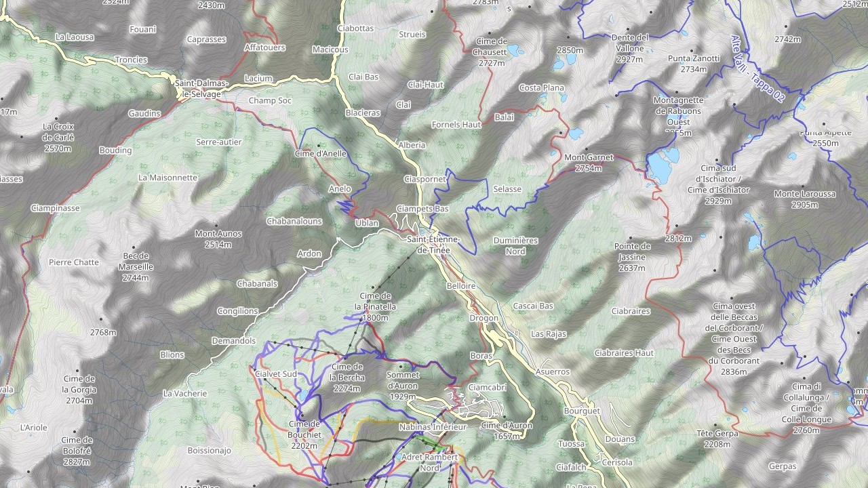This screenshot has width=868, height=488.
Task: Click the Dente del Vallone 2927m label
Action: [x=630, y=48]
